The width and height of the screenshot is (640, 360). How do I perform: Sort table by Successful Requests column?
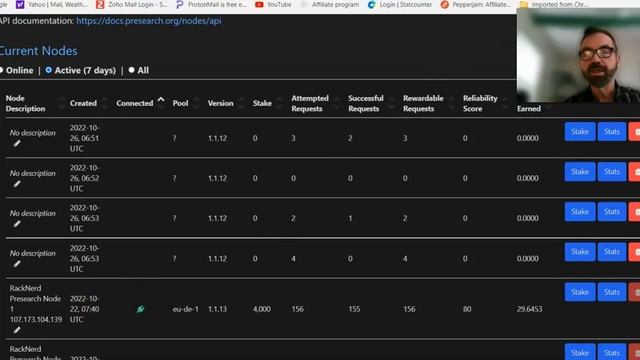coord(371,103)
